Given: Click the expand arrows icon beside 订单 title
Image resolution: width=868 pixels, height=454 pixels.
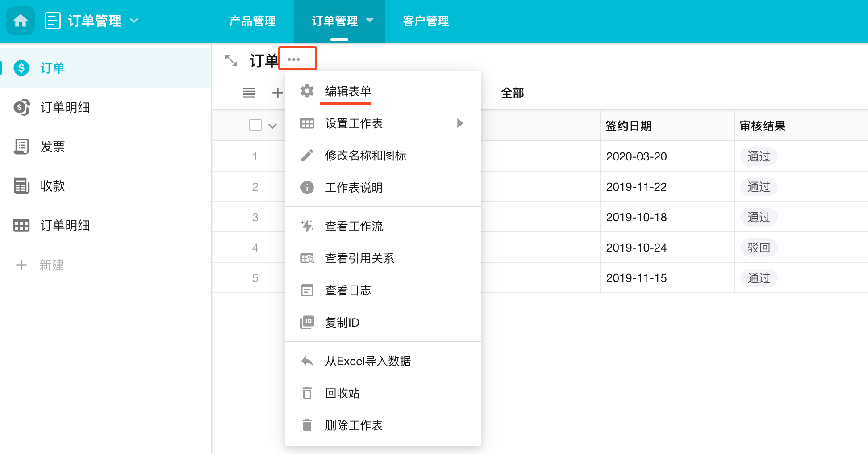Looking at the screenshot, I should 231,60.
